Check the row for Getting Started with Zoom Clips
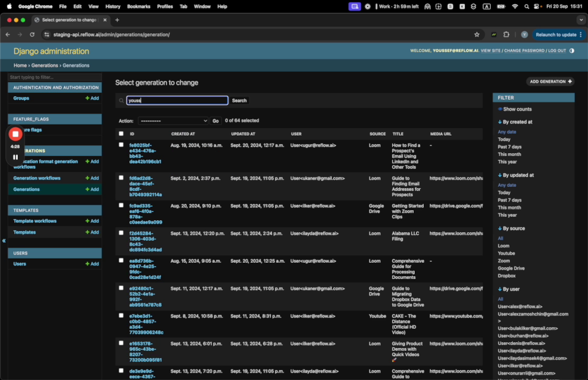This screenshot has height=380, width=588. pos(121,205)
